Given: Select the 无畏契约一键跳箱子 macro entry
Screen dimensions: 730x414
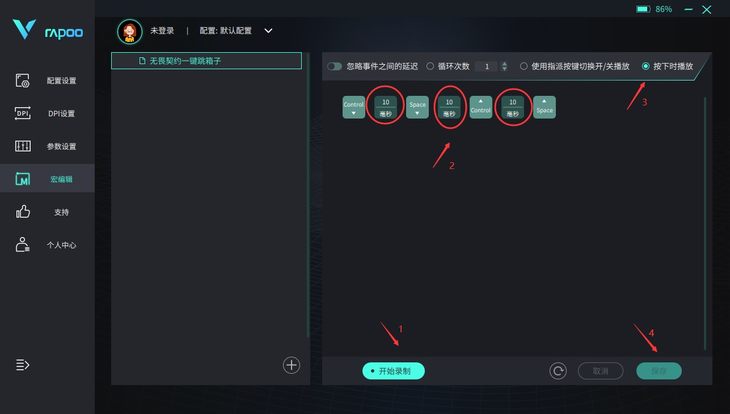Looking at the screenshot, I should tap(206, 61).
